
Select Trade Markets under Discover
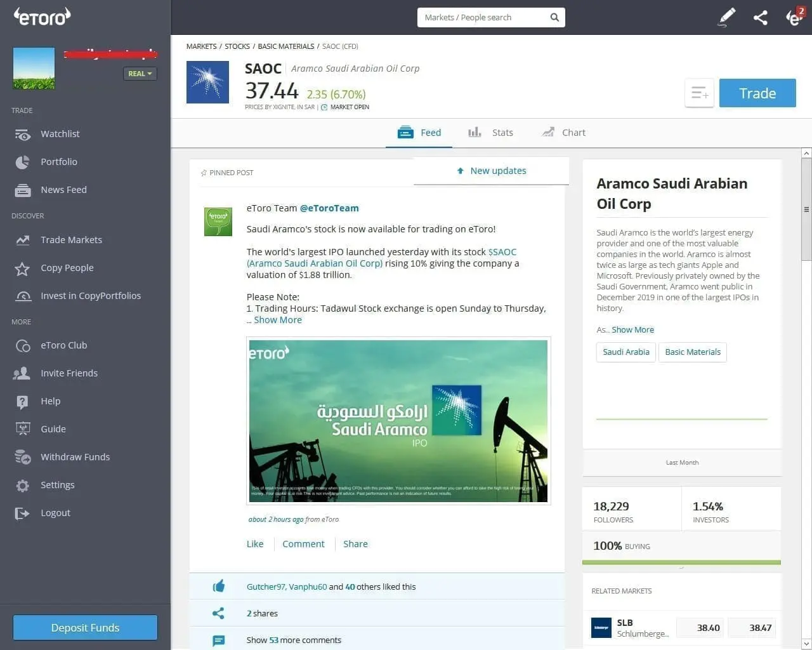pyautogui.click(x=71, y=240)
